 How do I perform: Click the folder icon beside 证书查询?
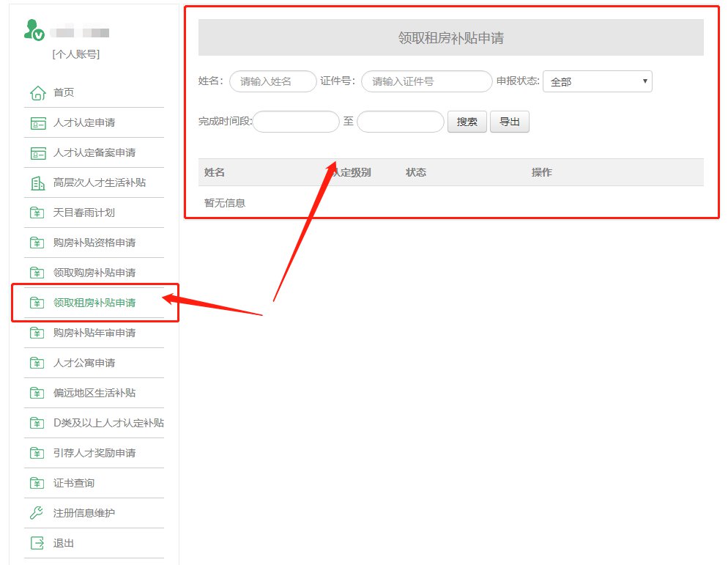(x=37, y=483)
